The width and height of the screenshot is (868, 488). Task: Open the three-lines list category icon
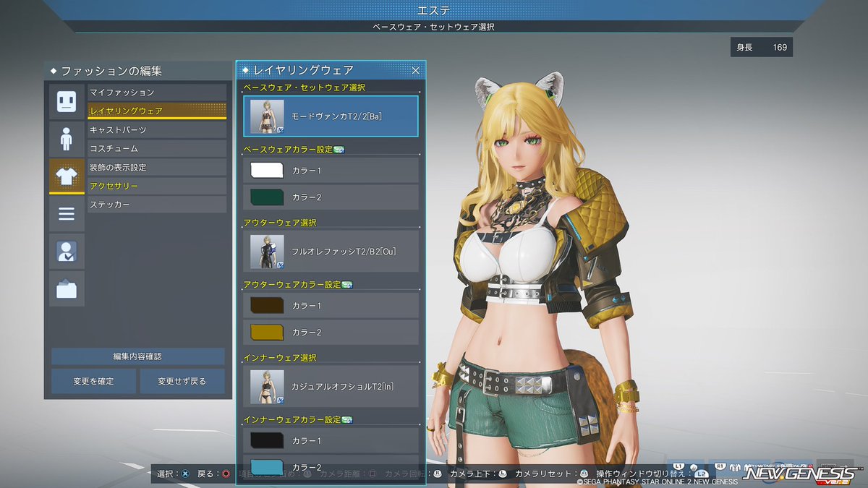[x=67, y=213]
